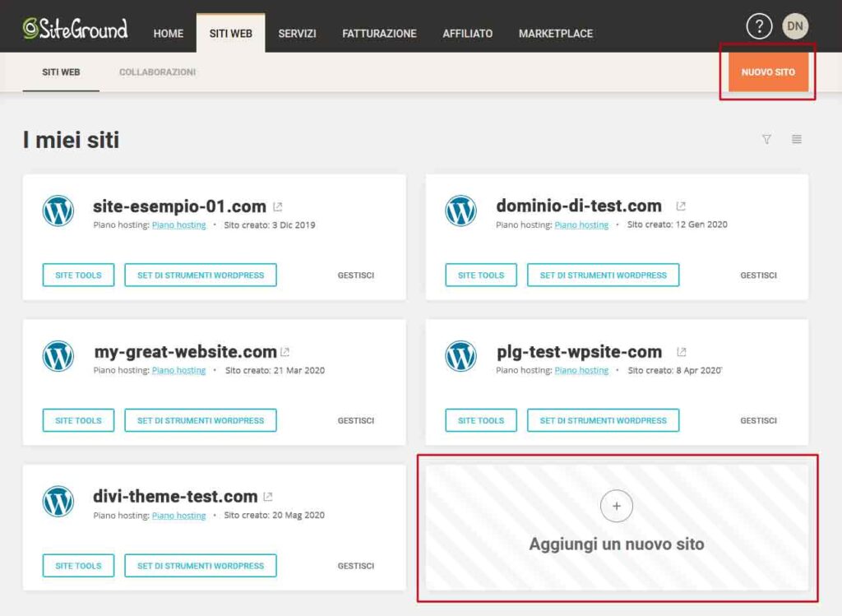Click GESTISCI for my-great-website.com

pyautogui.click(x=355, y=420)
